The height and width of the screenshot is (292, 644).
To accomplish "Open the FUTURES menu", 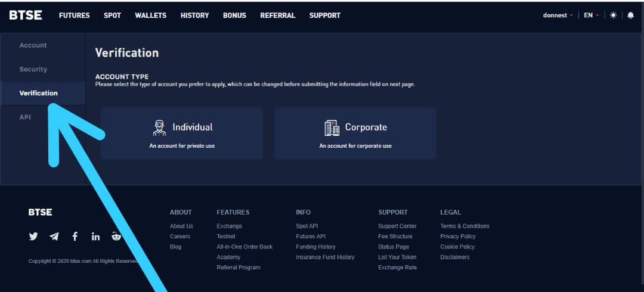I will 75,15.
